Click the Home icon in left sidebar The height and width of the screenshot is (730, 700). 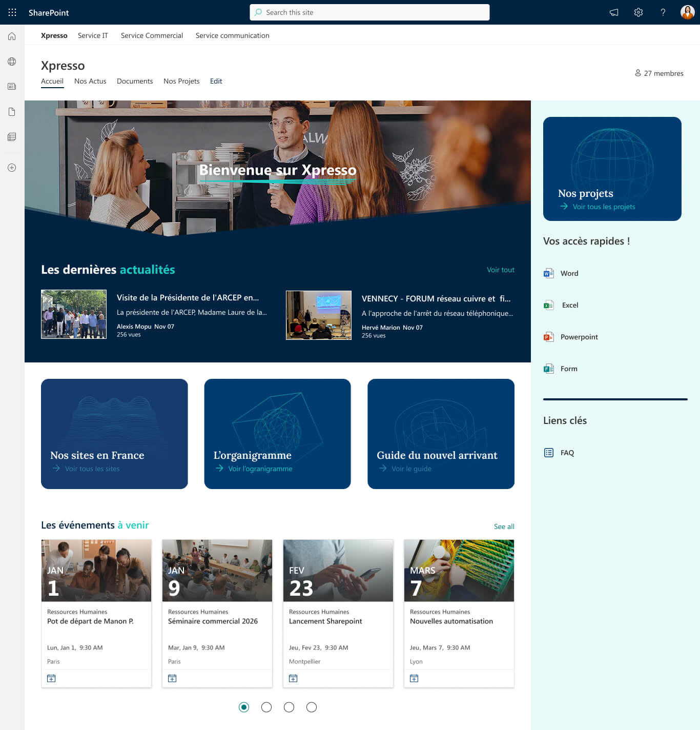click(x=12, y=36)
